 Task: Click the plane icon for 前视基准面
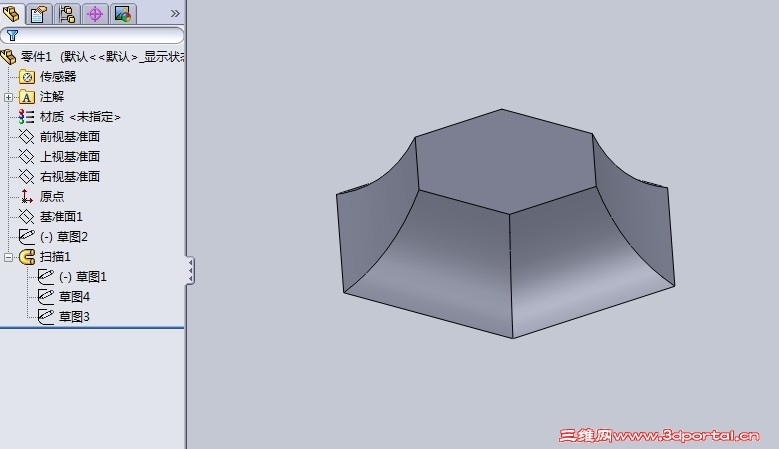(26, 137)
